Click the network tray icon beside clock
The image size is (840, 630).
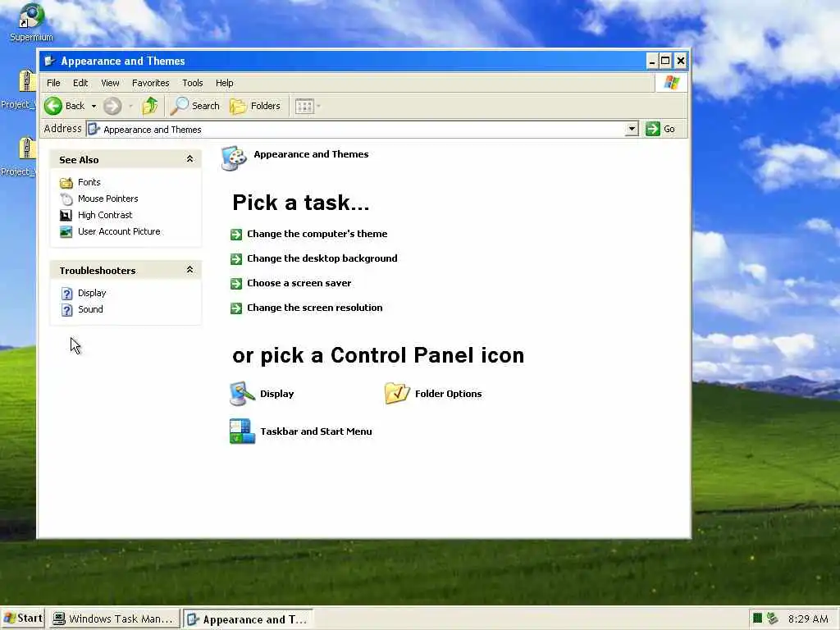[772, 619]
